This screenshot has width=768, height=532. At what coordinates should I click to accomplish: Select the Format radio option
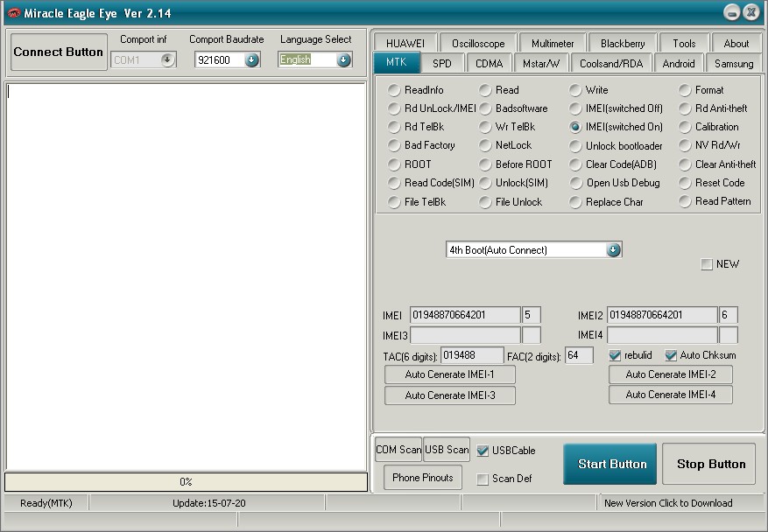click(x=701, y=90)
